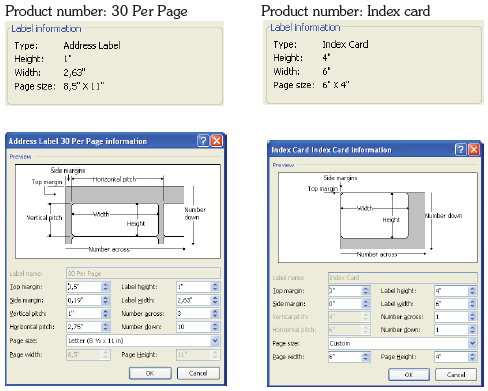The width and height of the screenshot is (488, 391).
Task: Click the help icon in Address Label dialog
Action: tap(203, 141)
